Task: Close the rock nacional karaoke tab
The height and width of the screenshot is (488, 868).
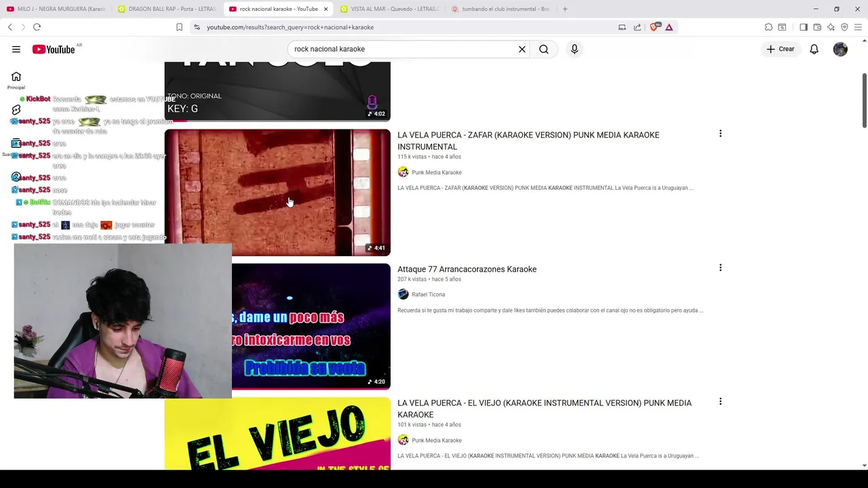Action: pos(325,9)
